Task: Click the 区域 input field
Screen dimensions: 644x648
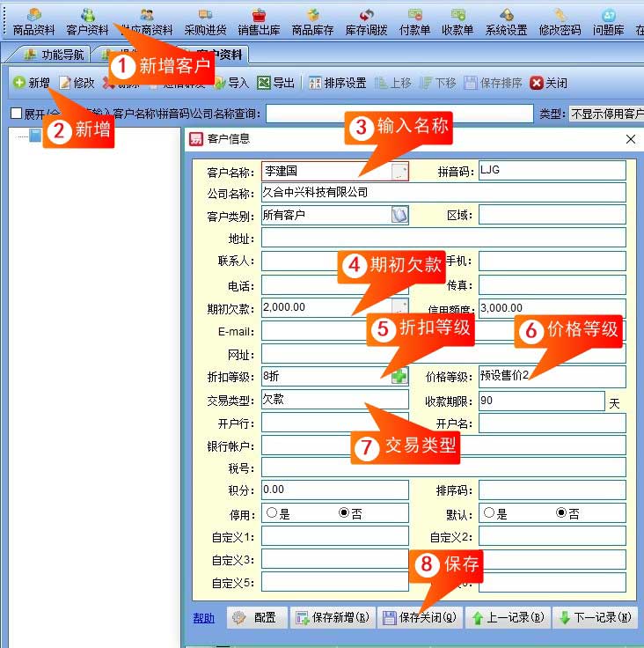Action: click(552, 215)
